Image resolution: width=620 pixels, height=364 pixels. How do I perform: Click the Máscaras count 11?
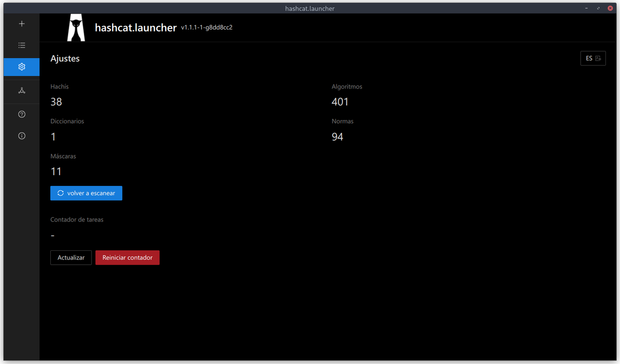[56, 171]
